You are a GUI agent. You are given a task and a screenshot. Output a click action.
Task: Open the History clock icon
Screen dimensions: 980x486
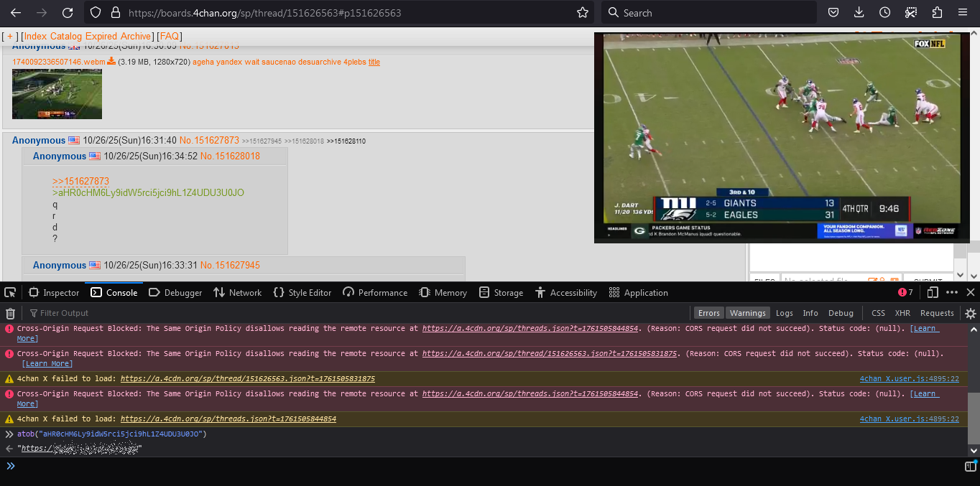point(884,13)
